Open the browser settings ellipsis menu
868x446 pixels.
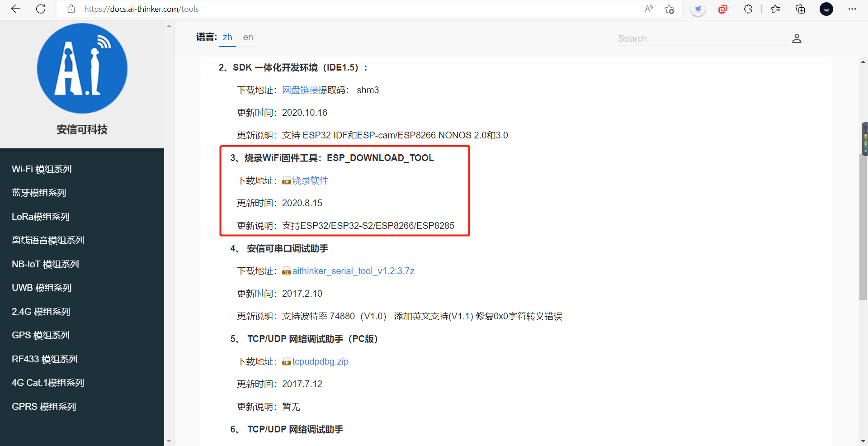[852, 9]
